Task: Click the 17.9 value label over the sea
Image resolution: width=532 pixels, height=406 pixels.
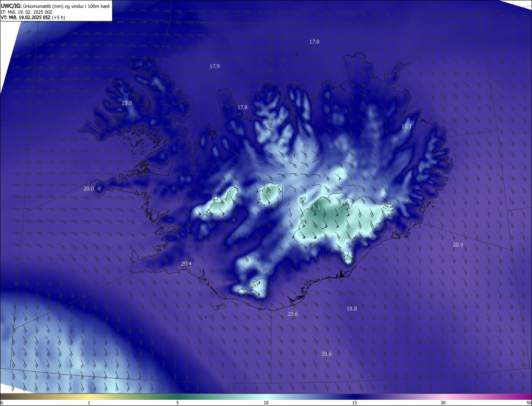Action: tap(214, 66)
